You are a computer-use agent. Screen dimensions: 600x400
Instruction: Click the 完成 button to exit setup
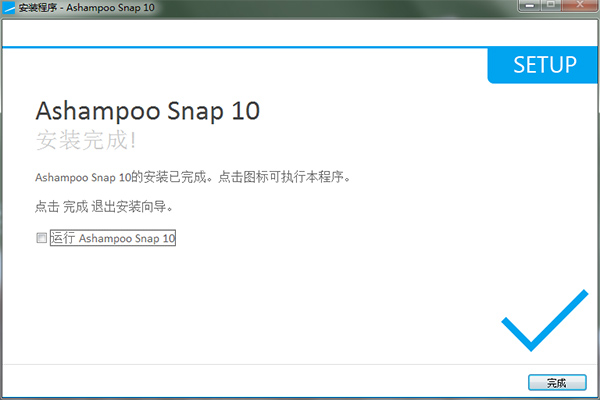(x=557, y=382)
